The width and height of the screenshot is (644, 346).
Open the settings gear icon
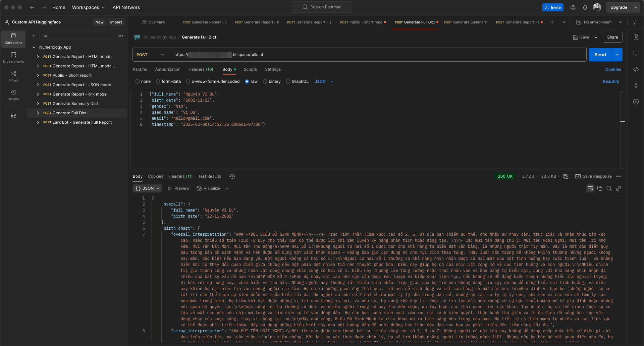pos(573,7)
